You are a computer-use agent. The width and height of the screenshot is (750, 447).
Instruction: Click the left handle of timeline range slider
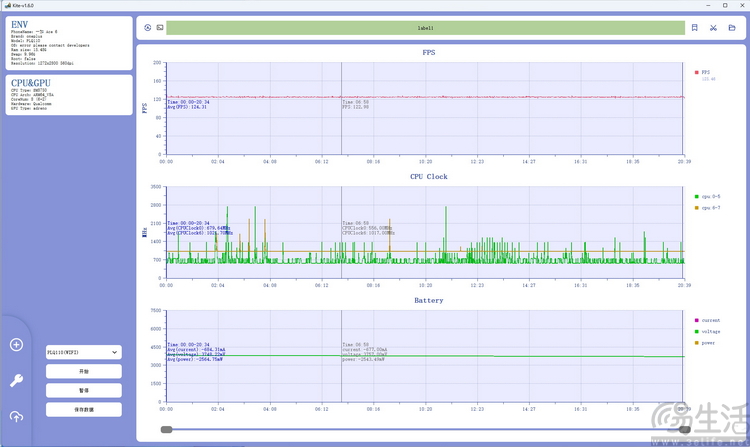[x=166, y=430]
